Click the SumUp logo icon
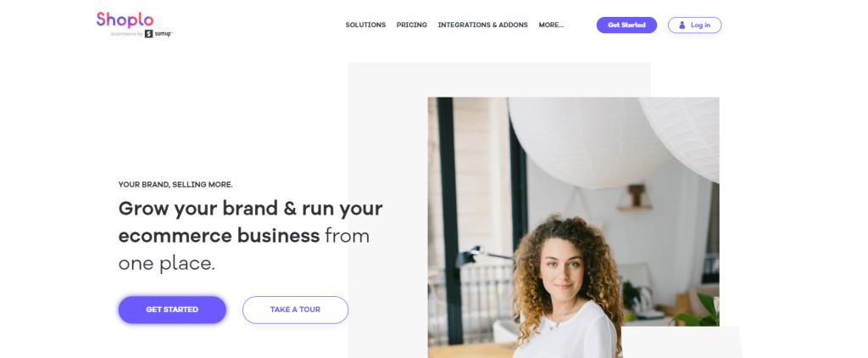The width and height of the screenshot is (868, 358). click(x=148, y=34)
